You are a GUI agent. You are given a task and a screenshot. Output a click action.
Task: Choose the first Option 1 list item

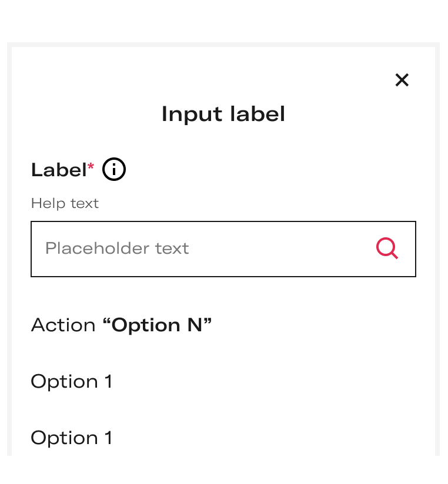(x=223, y=381)
